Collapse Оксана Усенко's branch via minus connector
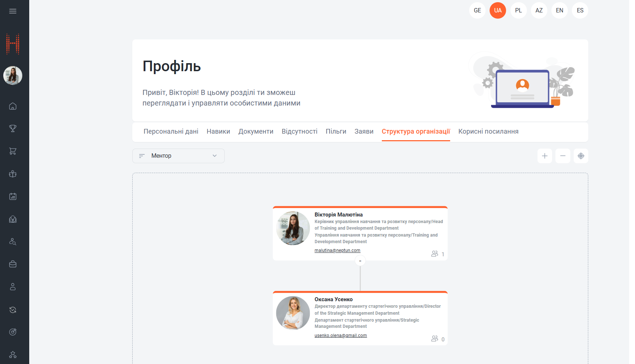This screenshot has width=635, height=364. tap(360, 260)
